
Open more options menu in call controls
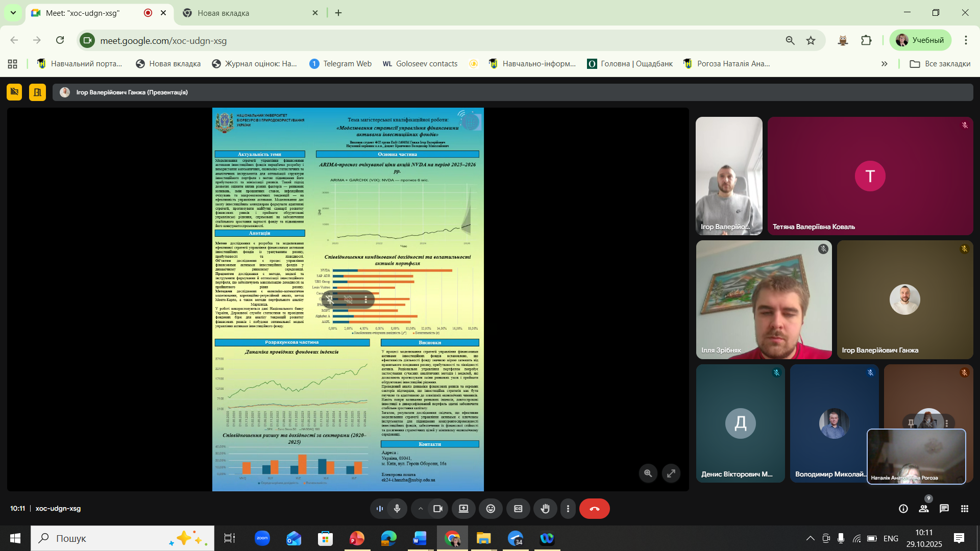[568, 509]
